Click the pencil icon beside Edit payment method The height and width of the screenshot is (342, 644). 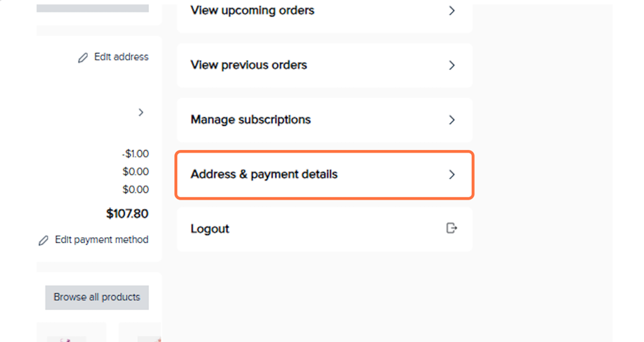coord(44,240)
